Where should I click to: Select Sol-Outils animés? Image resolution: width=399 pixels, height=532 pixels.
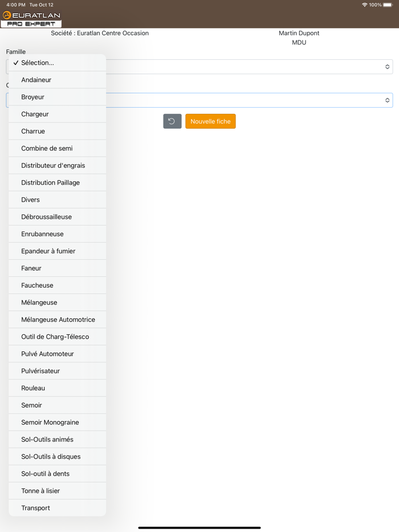(x=57, y=440)
